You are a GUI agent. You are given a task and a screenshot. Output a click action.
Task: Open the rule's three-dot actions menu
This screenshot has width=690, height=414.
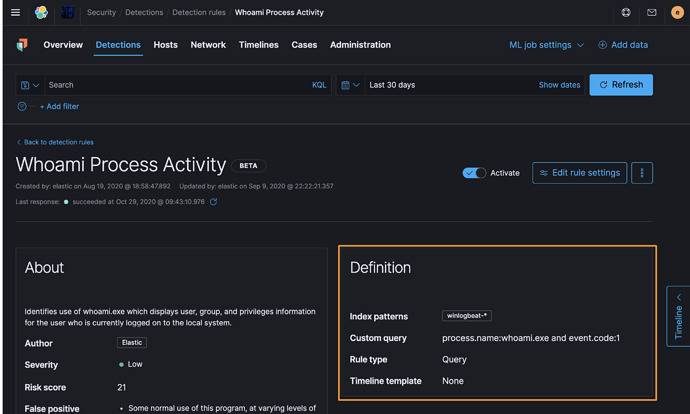point(642,173)
